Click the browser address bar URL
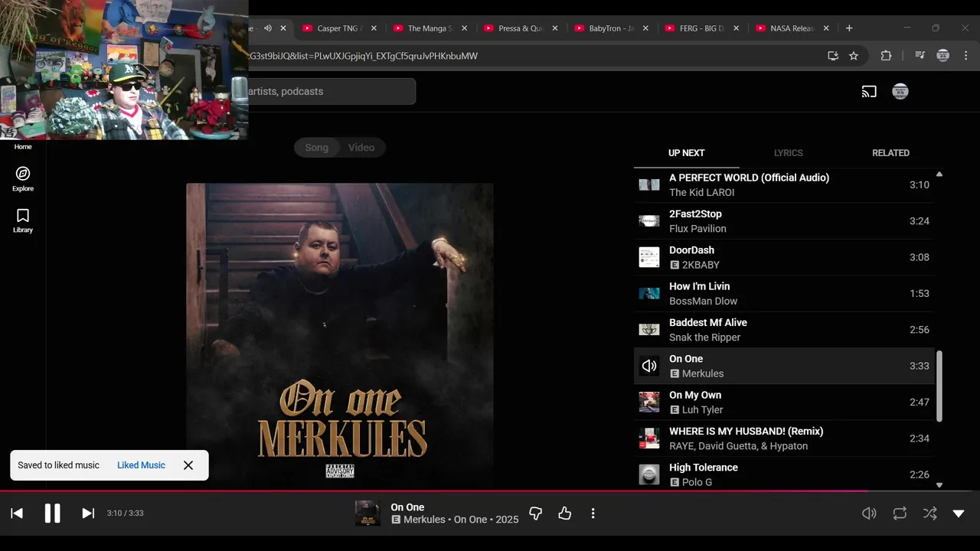This screenshot has width=980, height=551. [x=363, y=56]
